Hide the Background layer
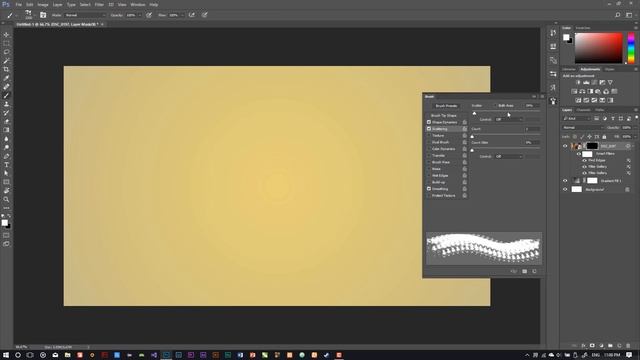 pyautogui.click(x=565, y=189)
